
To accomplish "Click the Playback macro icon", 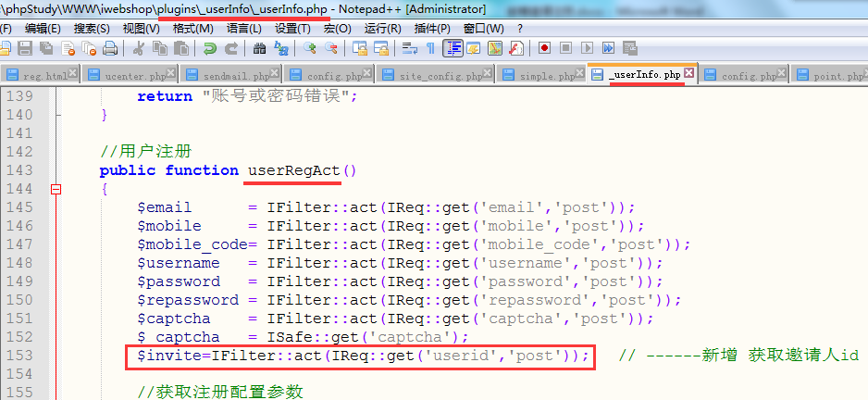I will click(588, 48).
